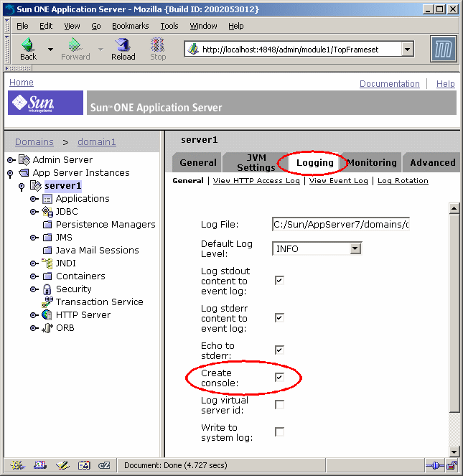Screen dimensions: 463x476
Task: Click the ORB icon in tree
Action: click(x=47, y=328)
